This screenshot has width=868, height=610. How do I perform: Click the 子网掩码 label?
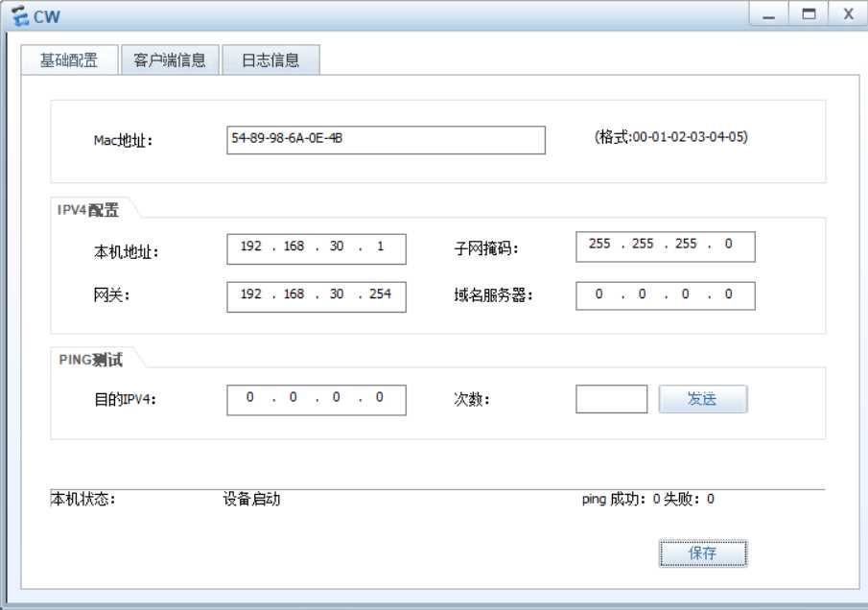tap(486, 248)
